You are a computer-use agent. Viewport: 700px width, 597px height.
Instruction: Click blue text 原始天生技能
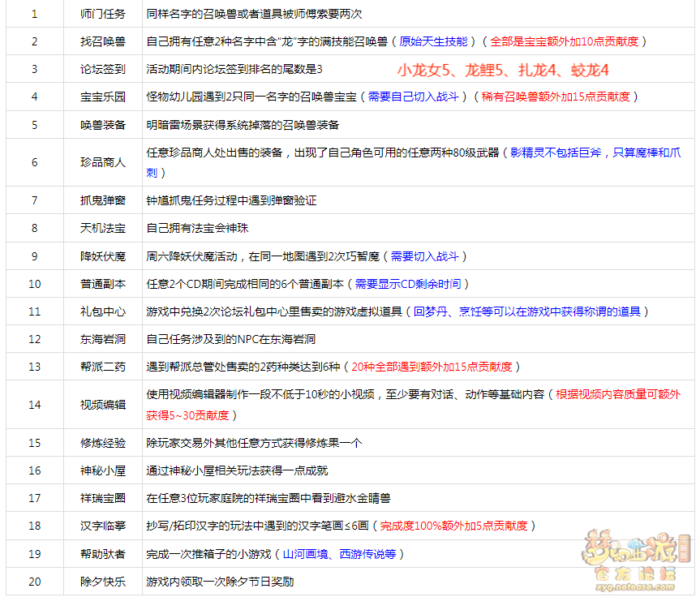pyautogui.click(x=433, y=41)
